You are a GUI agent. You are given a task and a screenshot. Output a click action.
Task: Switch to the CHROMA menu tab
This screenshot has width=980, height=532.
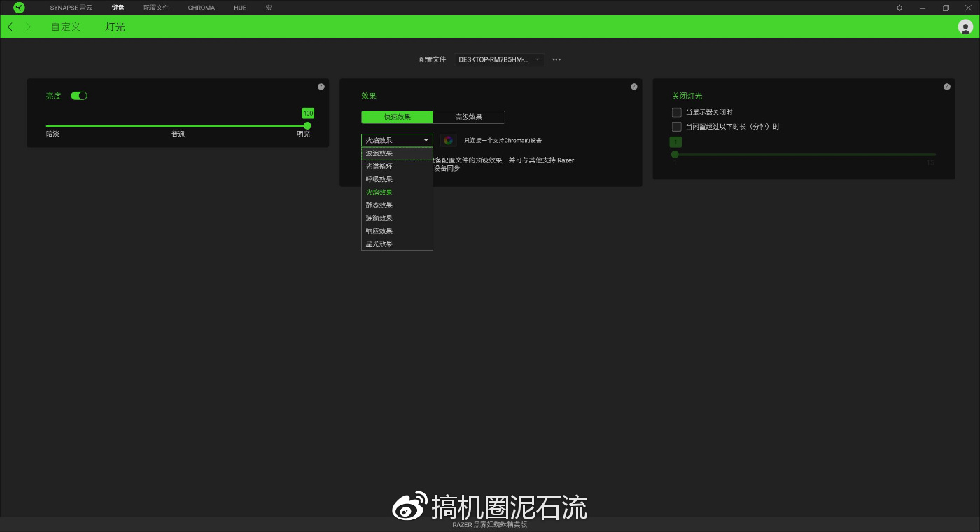point(201,8)
